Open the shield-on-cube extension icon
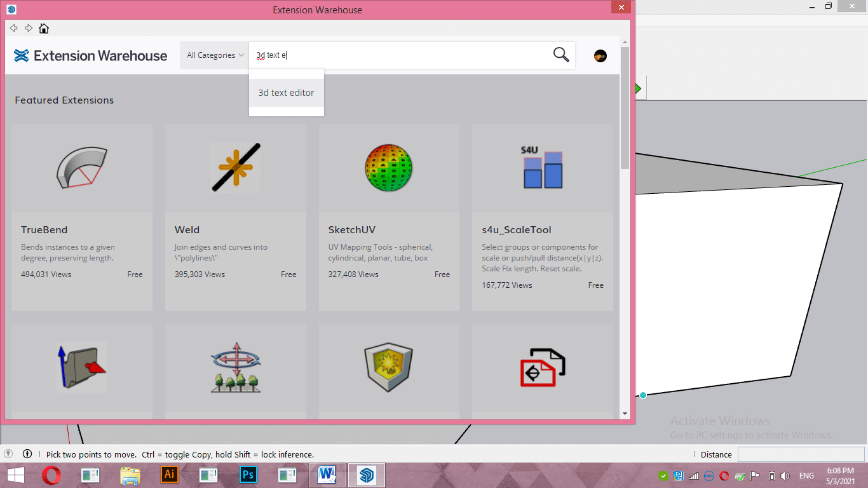The width and height of the screenshot is (868, 488). click(389, 367)
